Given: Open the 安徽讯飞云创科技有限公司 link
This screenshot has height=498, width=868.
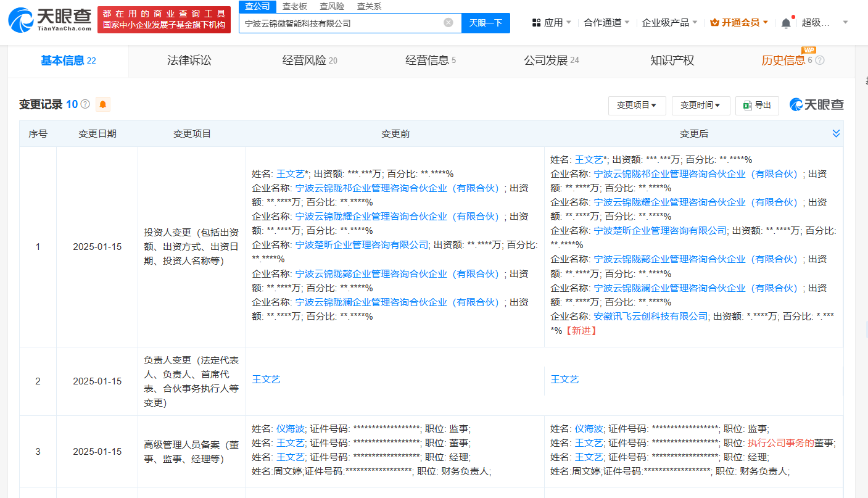Looking at the screenshot, I should point(651,317).
